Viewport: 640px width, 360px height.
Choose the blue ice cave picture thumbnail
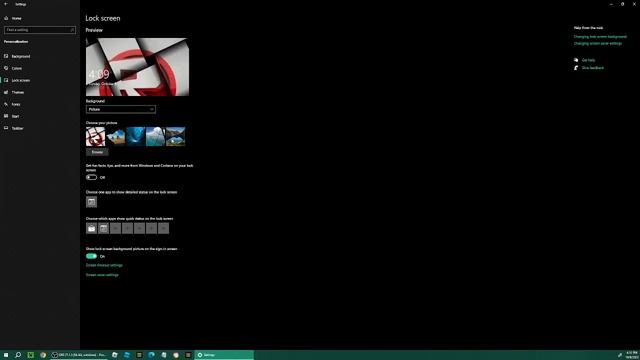(136, 136)
